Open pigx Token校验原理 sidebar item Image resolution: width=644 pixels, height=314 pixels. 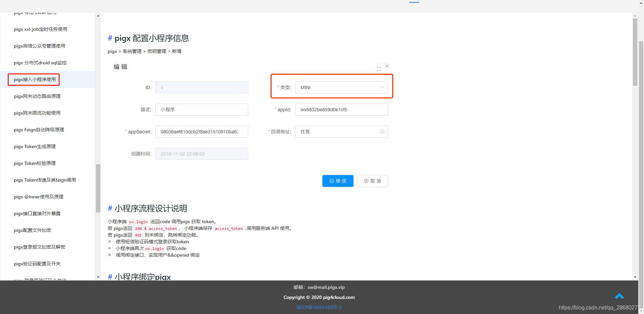tap(35, 163)
